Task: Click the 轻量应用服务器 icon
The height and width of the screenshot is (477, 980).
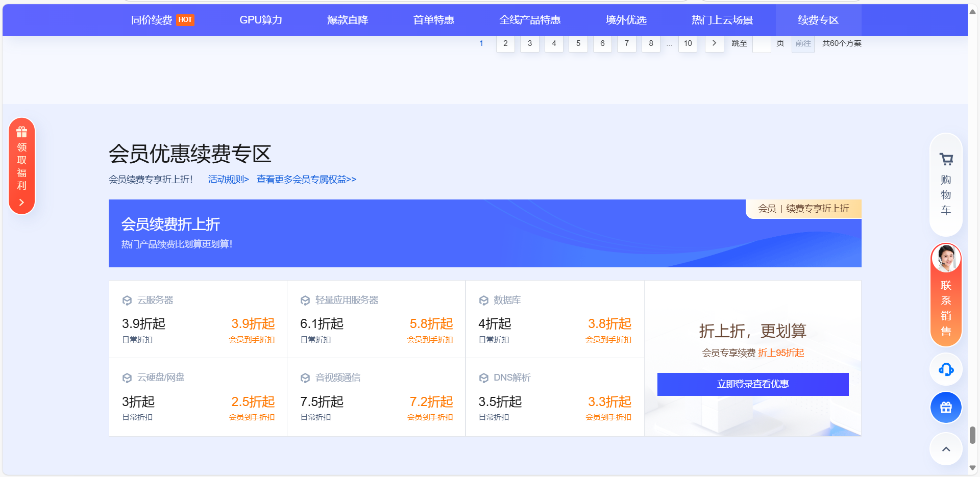Action: click(305, 300)
